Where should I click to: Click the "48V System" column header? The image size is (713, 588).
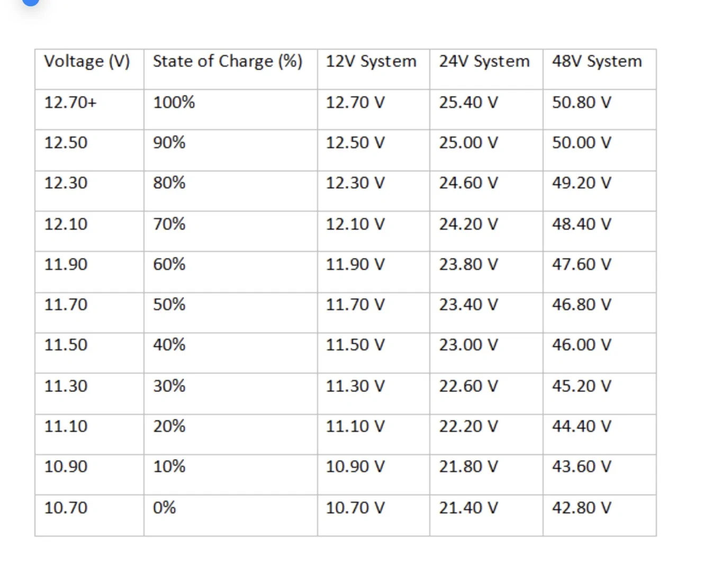point(597,61)
